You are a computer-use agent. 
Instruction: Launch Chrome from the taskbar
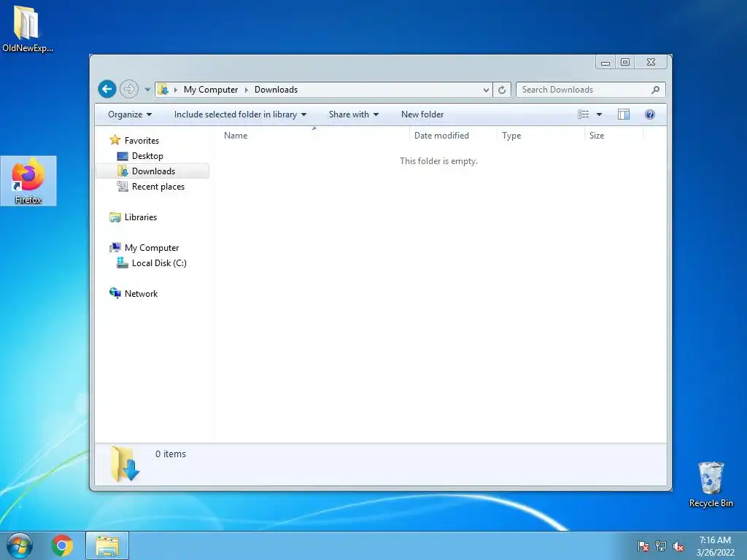pos(63,545)
